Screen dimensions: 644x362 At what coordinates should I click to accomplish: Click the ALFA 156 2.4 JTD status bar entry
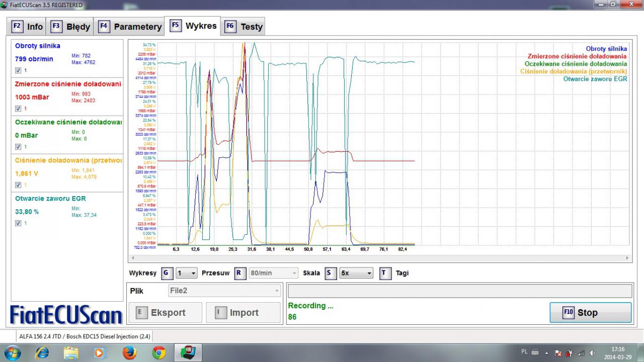point(85,336)
